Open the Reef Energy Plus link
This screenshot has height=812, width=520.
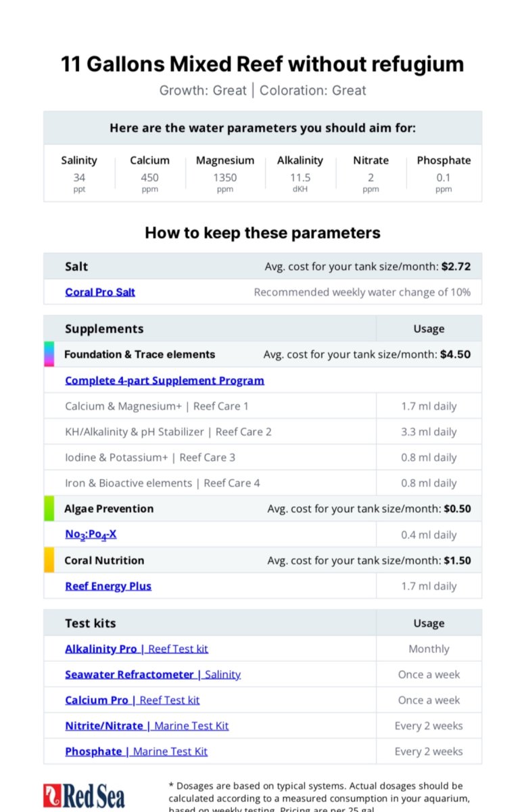pyautogui.click(x=108, y=586)
